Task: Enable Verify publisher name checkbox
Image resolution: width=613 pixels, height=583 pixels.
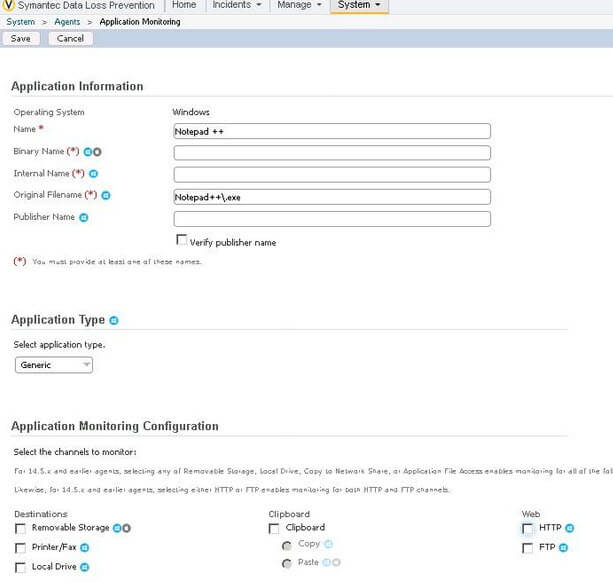Action: pyautogui.click(x=182, y=240)
